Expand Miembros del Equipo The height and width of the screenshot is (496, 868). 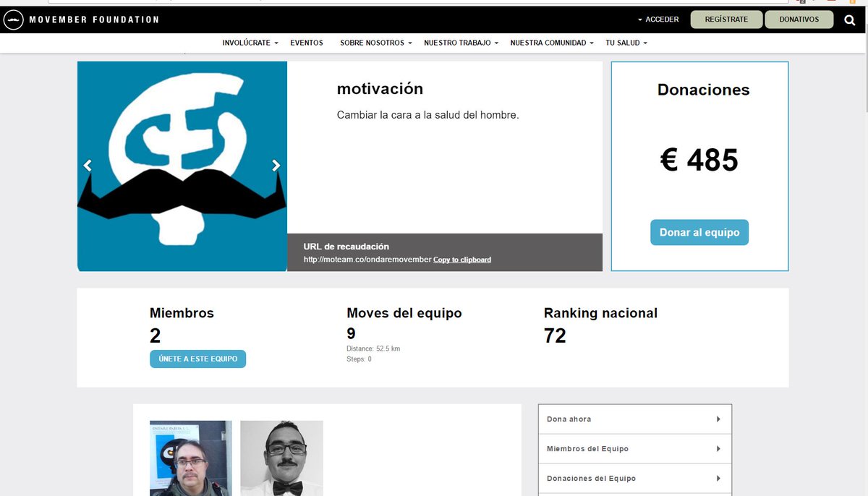pyautogui.click(x=634, y=448)
